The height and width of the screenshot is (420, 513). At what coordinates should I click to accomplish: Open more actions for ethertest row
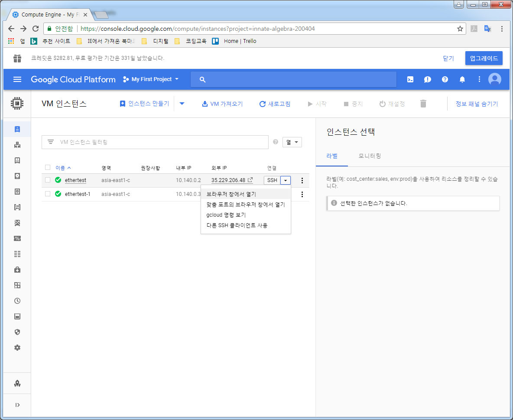[302, 180]
